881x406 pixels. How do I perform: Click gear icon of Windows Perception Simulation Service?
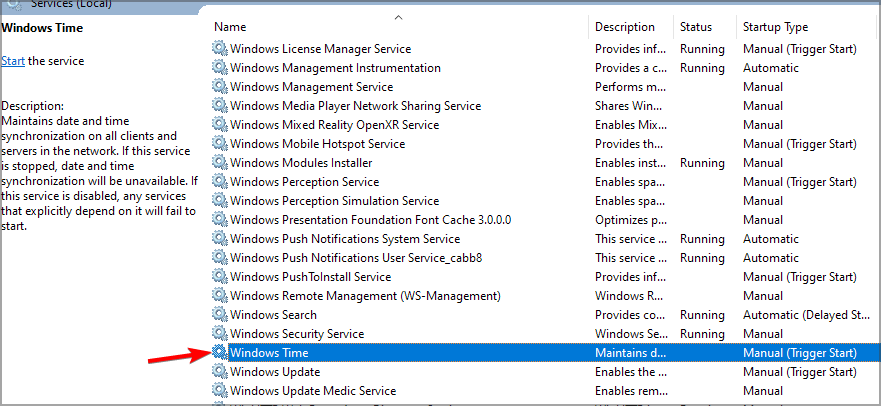219,200
